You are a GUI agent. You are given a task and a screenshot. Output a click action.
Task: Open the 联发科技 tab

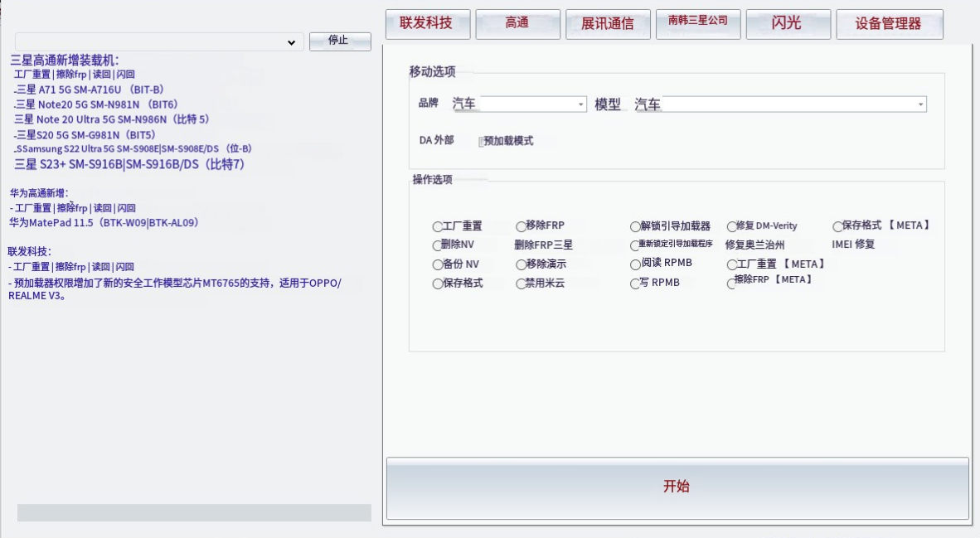(428, 24)
